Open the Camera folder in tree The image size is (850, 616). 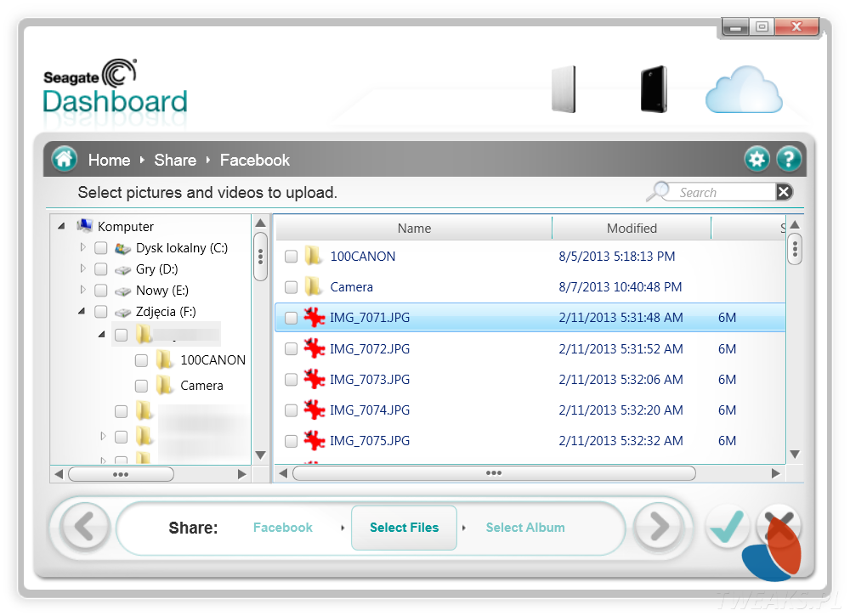coord(201,386)
